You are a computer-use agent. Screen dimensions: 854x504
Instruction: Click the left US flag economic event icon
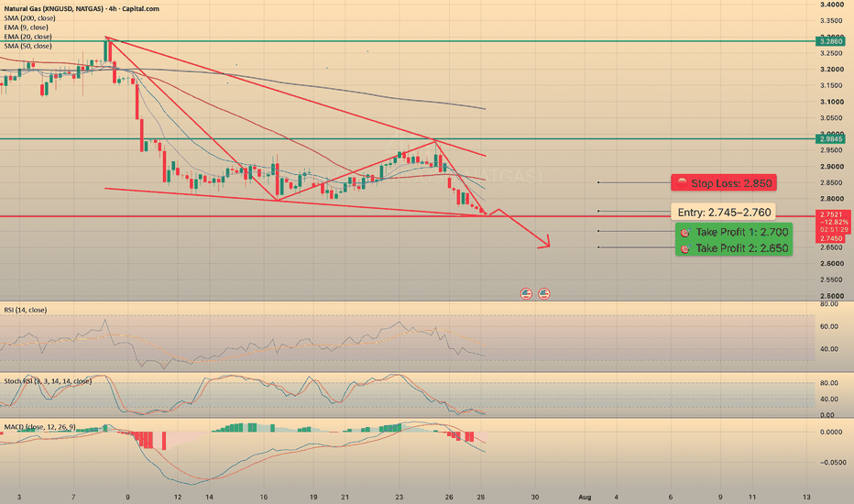coord(526,293)
